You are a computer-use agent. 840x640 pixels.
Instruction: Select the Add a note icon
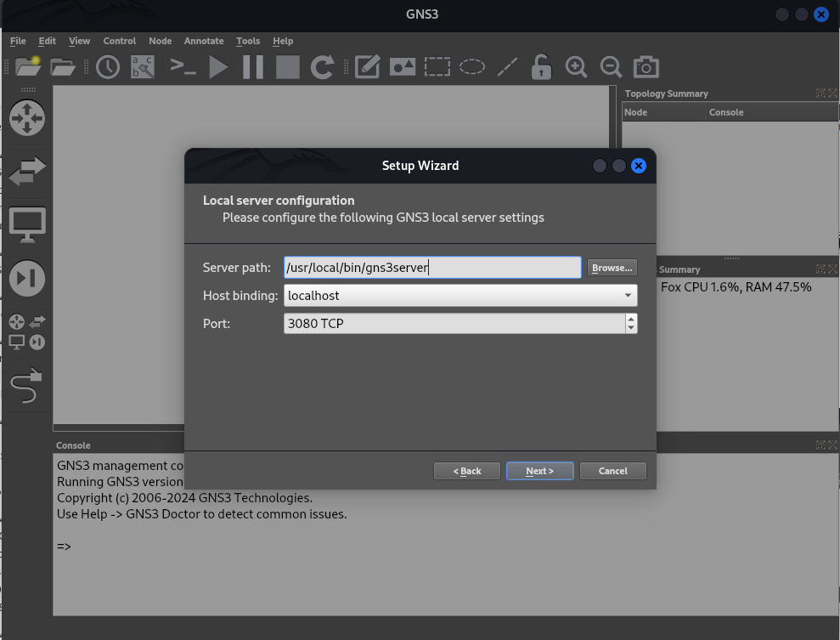coord(368,67)
